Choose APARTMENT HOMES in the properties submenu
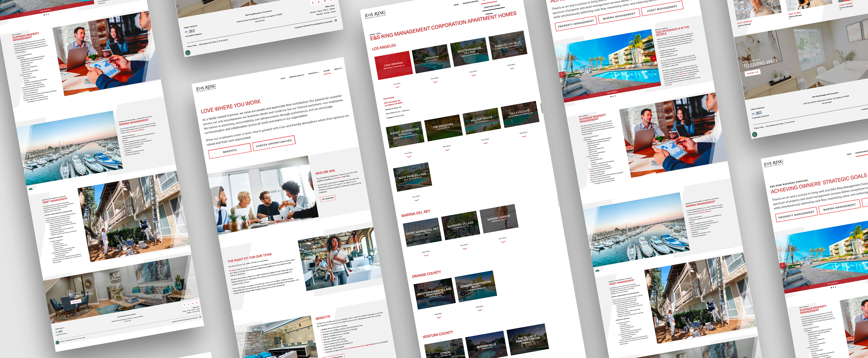The height and width of the screenshot is (358, 868). [x=492, y=6]
